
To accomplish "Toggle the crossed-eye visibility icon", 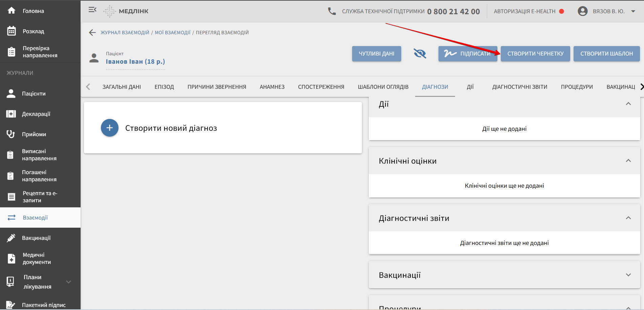I will pos(420,54).
